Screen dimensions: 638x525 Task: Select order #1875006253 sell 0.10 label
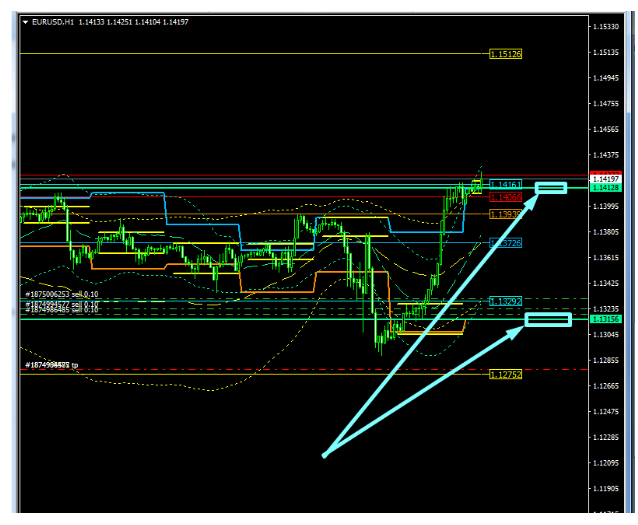[62, 294]
